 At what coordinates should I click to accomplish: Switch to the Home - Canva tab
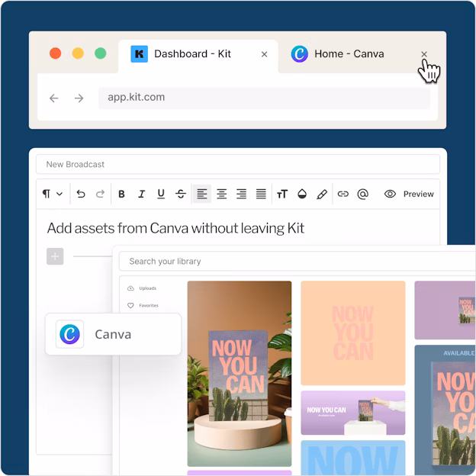(x=348, y=54)
